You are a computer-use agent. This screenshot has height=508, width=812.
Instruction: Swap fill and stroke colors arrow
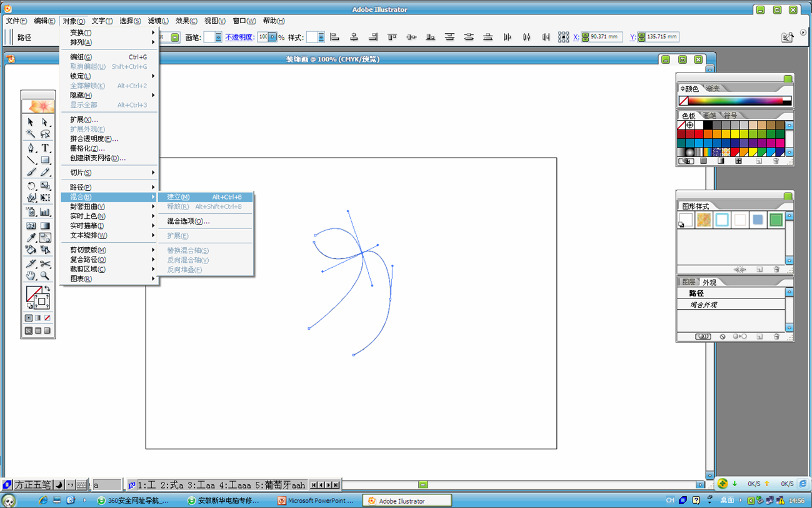click(48, 288)
